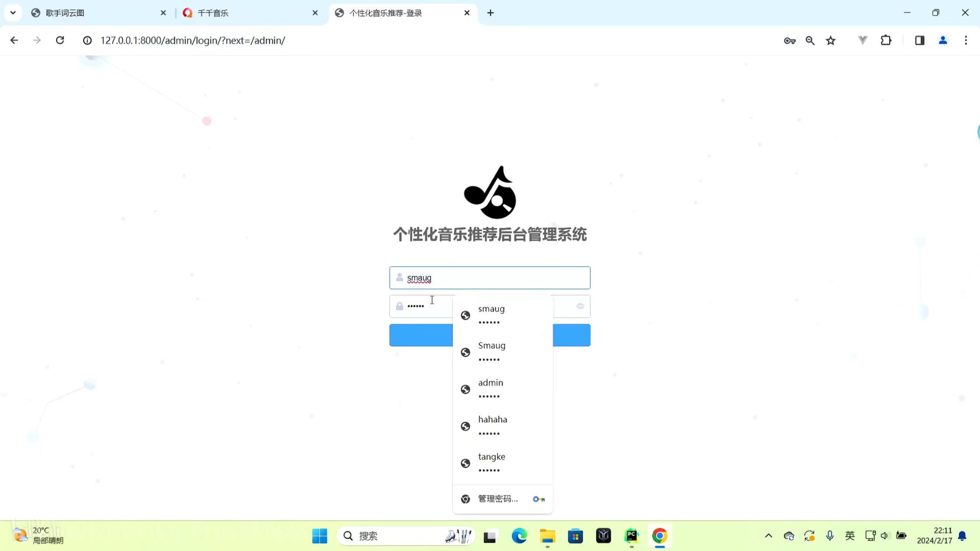This screenshot has width=980, height=551.
Task: Click the Chrome taskbar icon
Action: click(x=660, y=536)
